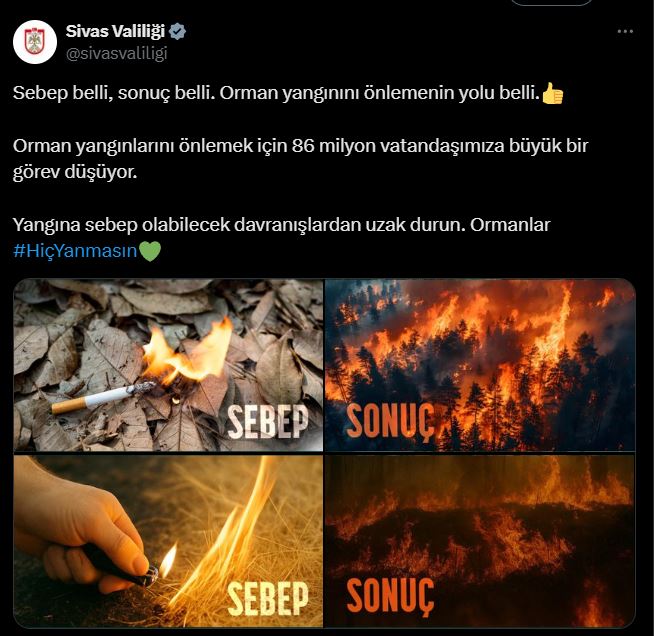Screen dimensions: 654x636
Task: Click the Sivas Valiliği display name
Action: 115,31
